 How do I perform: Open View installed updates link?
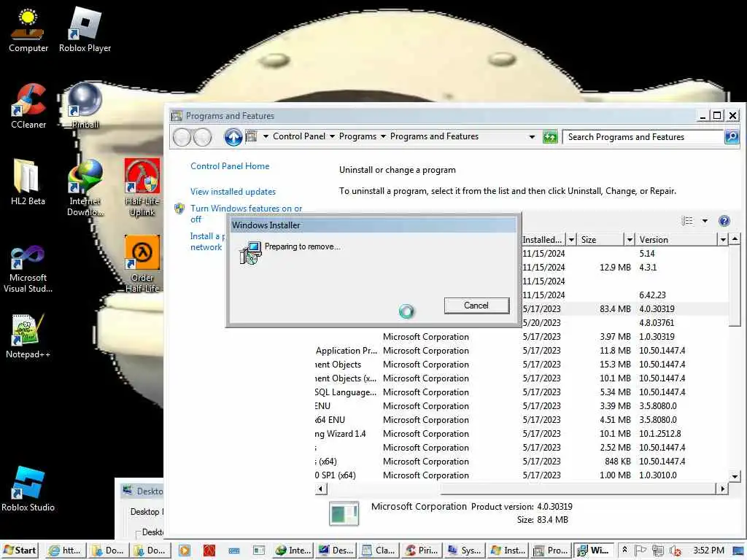click(233, 192)
